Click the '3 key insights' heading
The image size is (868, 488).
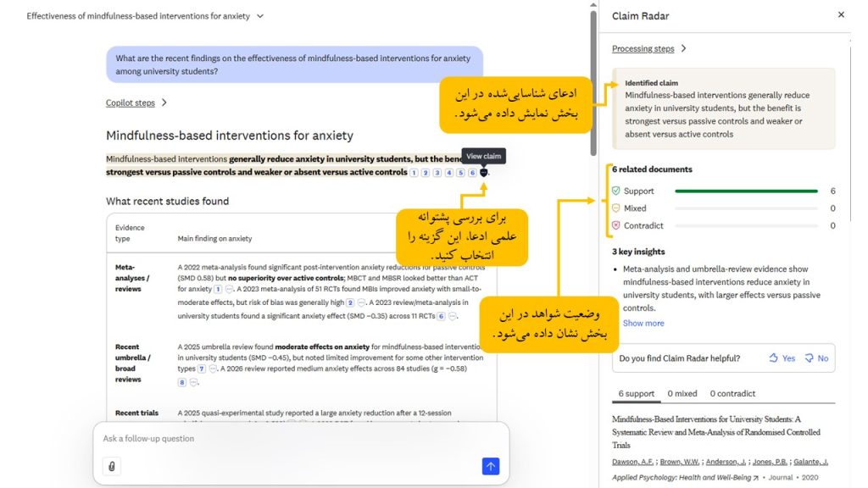pos(638,251)
